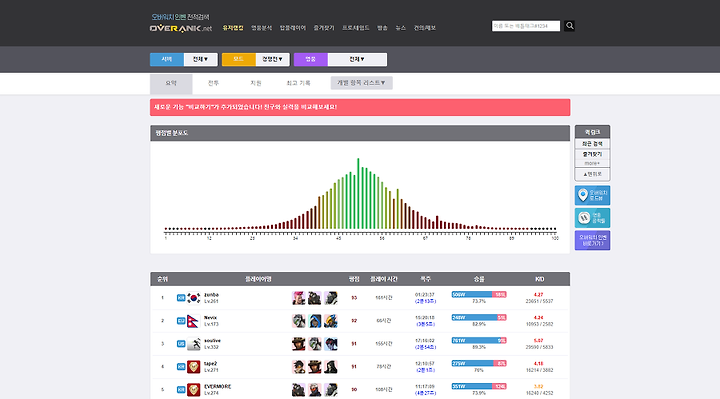The image size is (720, 399).
Task: Click the KR region badge in zunba's row
Action: click(181, 298)
